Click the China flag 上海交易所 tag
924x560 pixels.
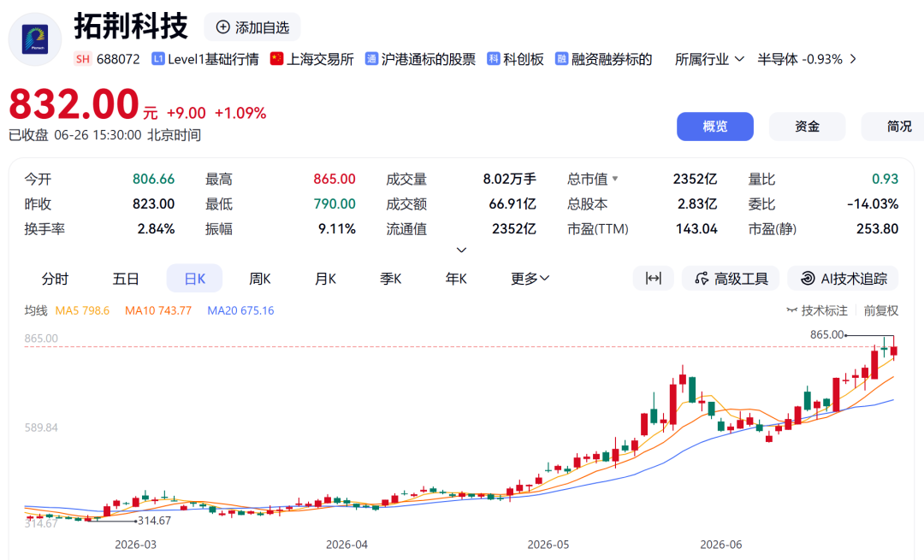311,59
